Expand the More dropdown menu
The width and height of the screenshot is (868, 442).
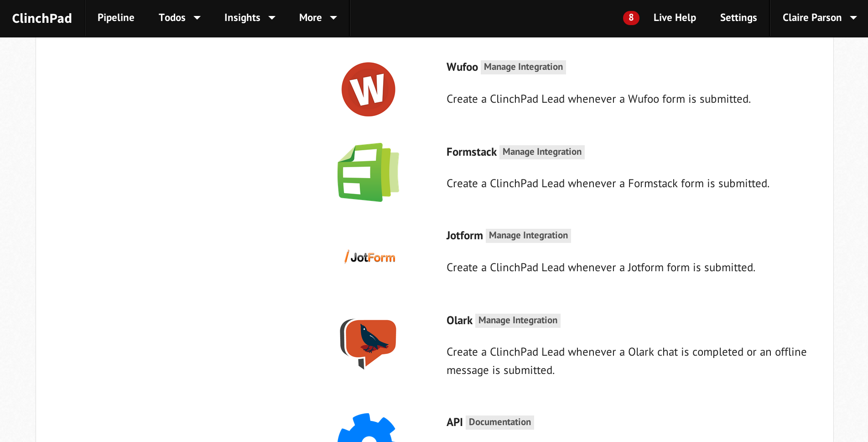(318, 18)
